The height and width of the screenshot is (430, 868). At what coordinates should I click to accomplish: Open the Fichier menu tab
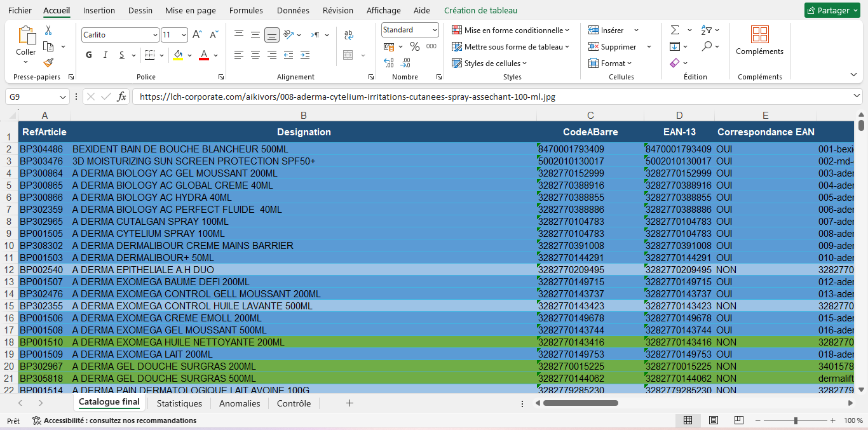pos(20,10)
